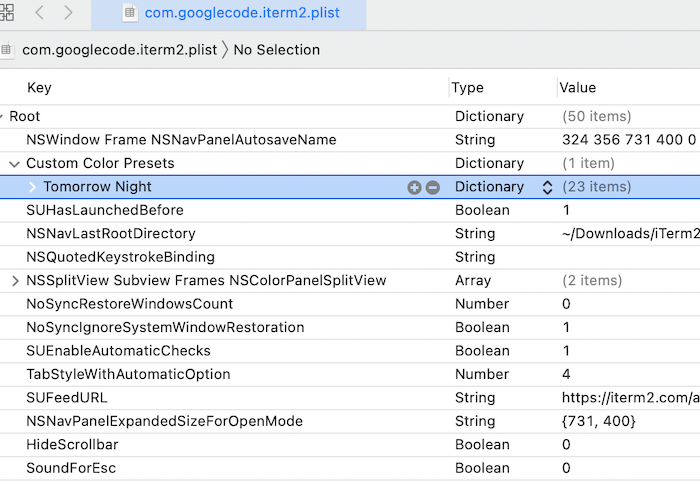Select the SUHasLaunchedBefore key
Image resolution: width=700 pixels, height=482 pixels.
pos(105,210)
